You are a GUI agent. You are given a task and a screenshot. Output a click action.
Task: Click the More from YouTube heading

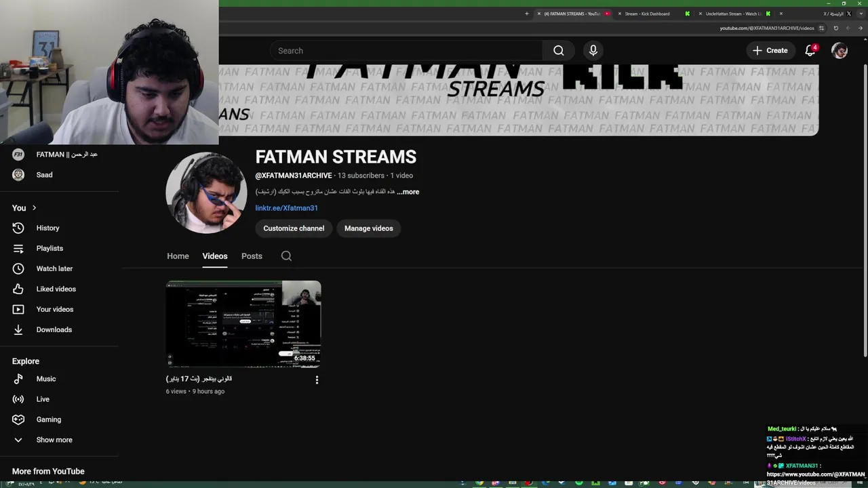pyautogui.click(x=48, y=472)
